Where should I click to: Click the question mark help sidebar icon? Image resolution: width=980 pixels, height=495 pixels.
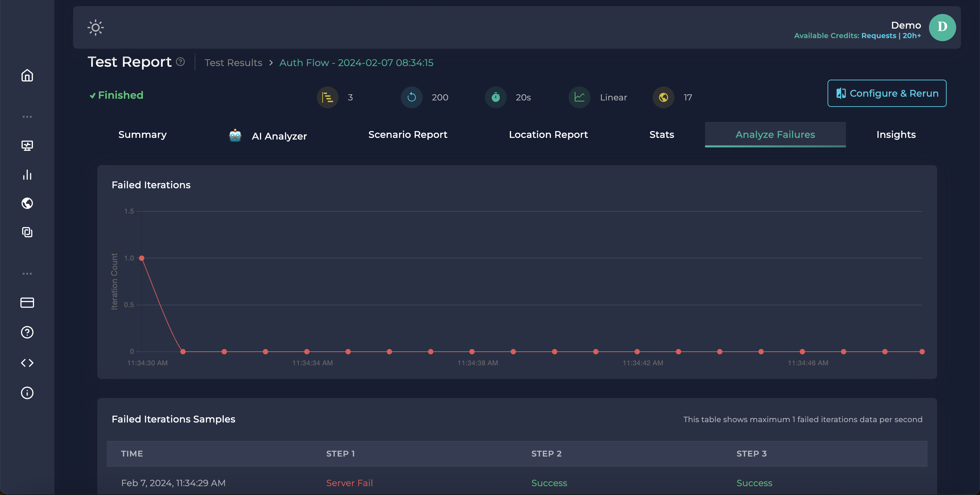[27, 332]
